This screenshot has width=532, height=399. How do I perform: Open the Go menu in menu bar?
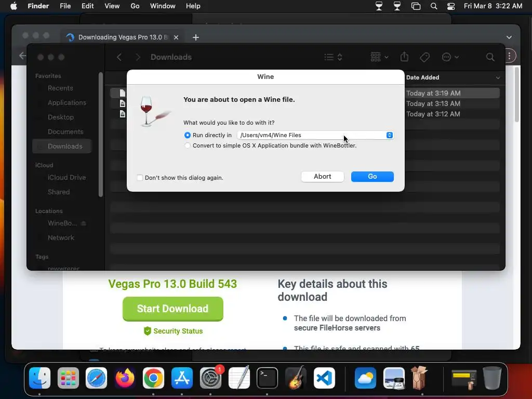[x=135, y=6]
